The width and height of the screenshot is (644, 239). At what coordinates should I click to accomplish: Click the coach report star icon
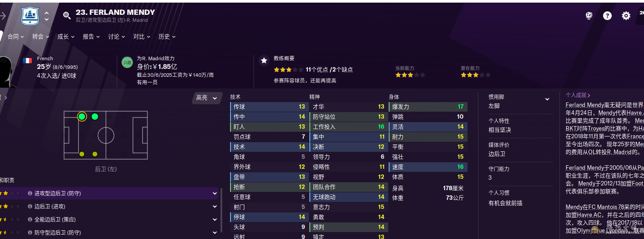coord(264,61)
